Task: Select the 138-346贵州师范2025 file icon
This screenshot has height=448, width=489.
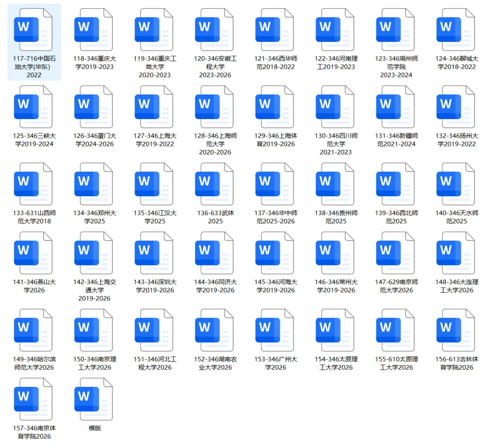Action: (335, 184)
